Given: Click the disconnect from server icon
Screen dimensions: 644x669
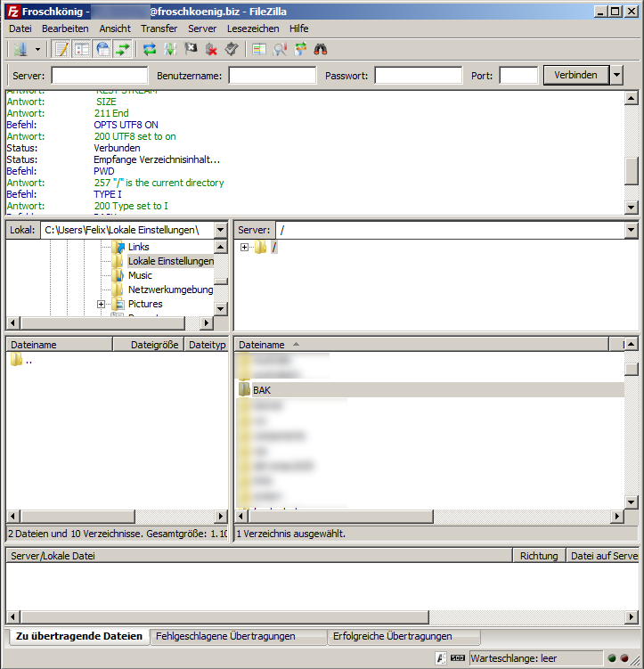Looking at the screenshot, I should 211,49.
